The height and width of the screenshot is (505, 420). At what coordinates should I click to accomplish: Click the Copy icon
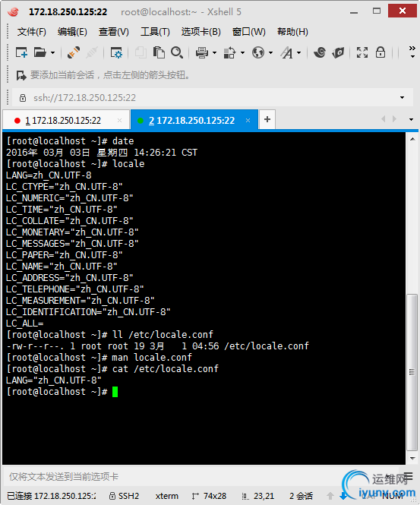click(141, 52)
